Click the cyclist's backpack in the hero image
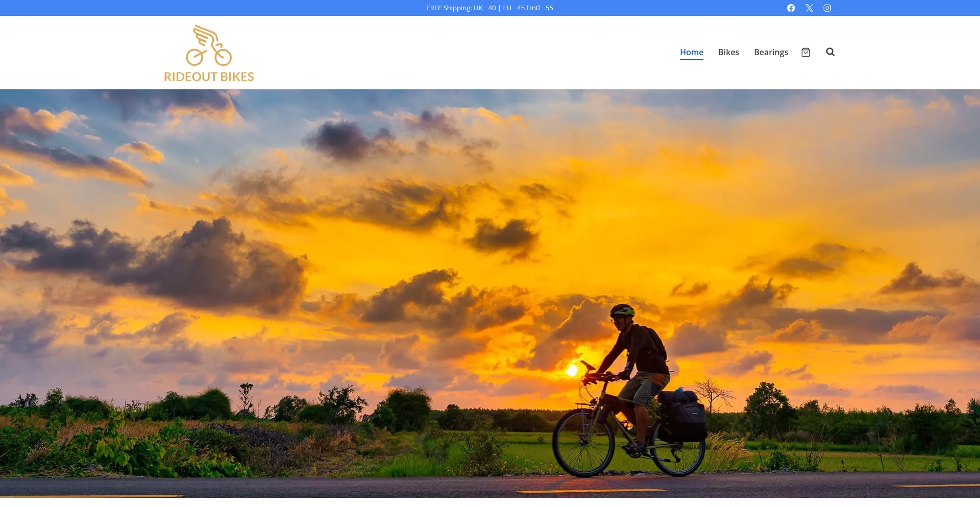The image size is (980, 507). (x=655, y=343)
